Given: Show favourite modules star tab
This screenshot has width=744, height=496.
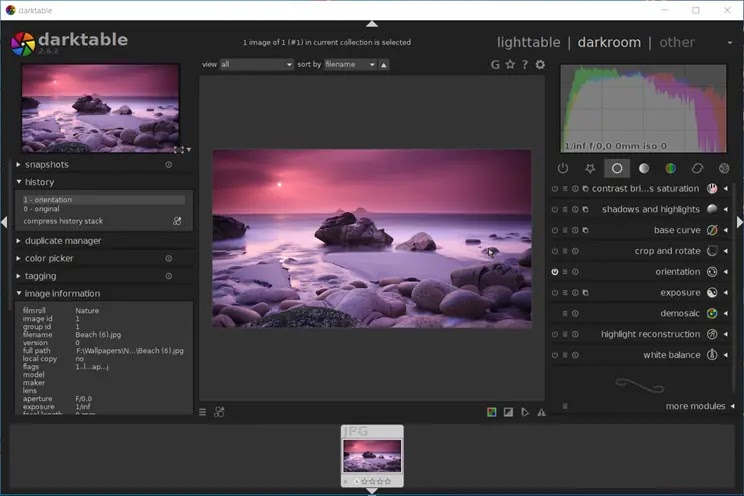Looking at the screenshot, I should tap(590, 168).
